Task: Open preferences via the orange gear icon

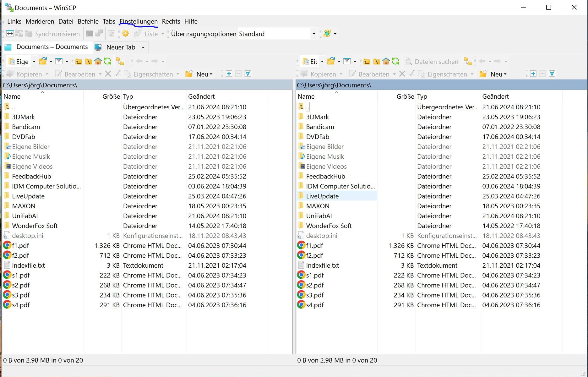Action: [x=125, y=34]
